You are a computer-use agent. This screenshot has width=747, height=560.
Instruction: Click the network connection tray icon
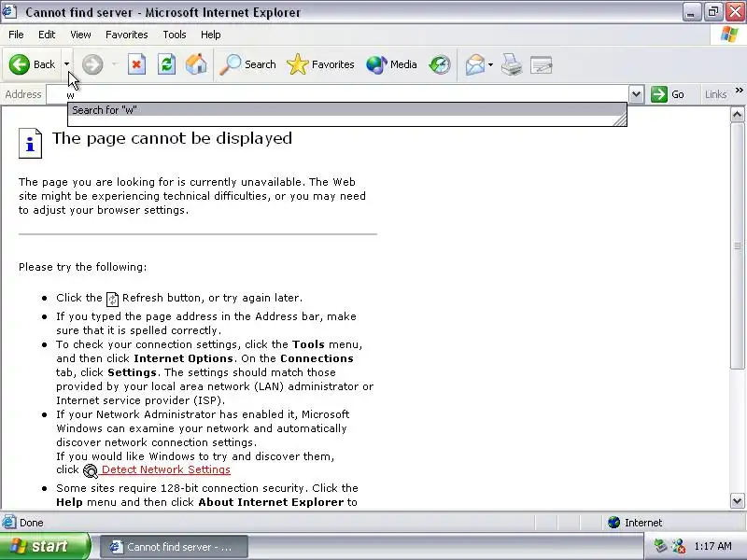660,546
